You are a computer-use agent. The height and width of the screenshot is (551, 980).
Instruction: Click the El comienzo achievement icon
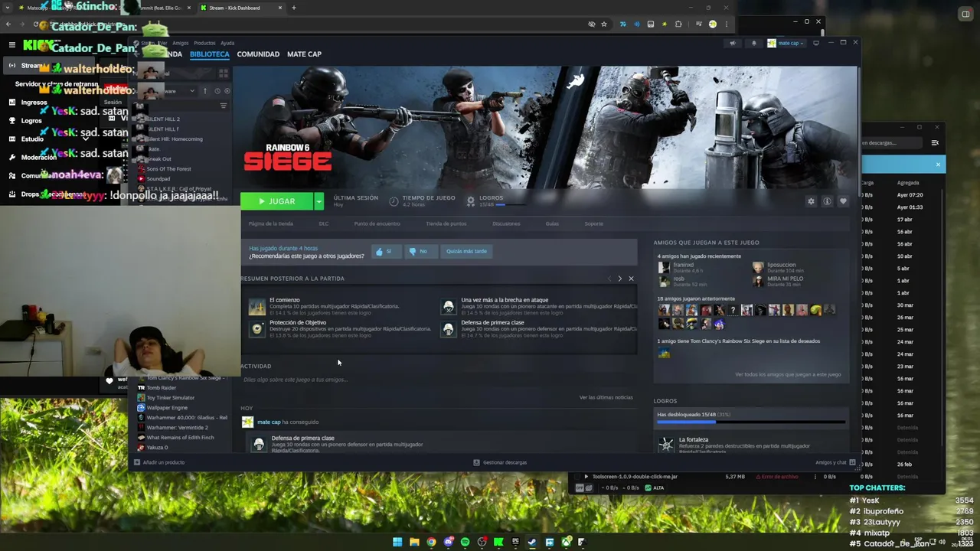pyautogui.click(x=257, y=307)
